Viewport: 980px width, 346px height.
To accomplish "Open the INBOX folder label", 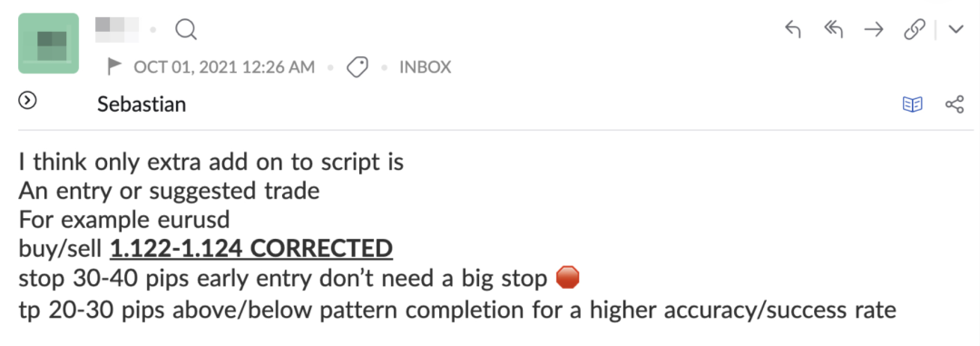I will [425, 67].
